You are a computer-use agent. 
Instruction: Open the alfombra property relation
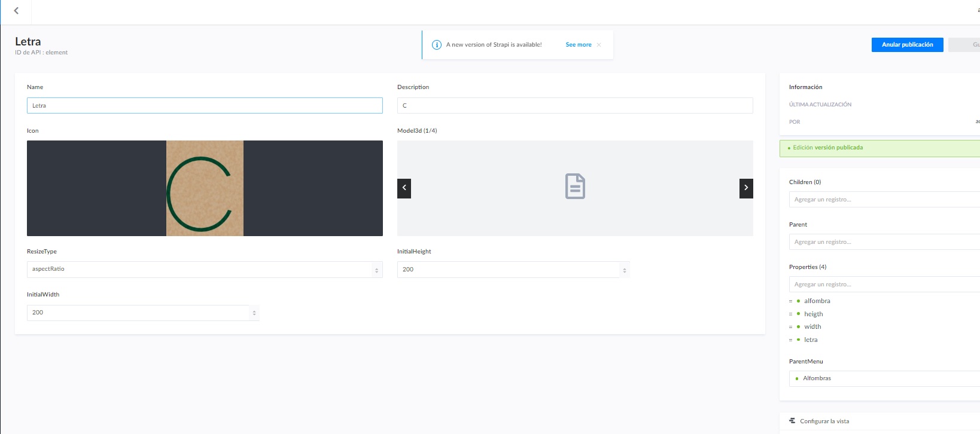817,301
